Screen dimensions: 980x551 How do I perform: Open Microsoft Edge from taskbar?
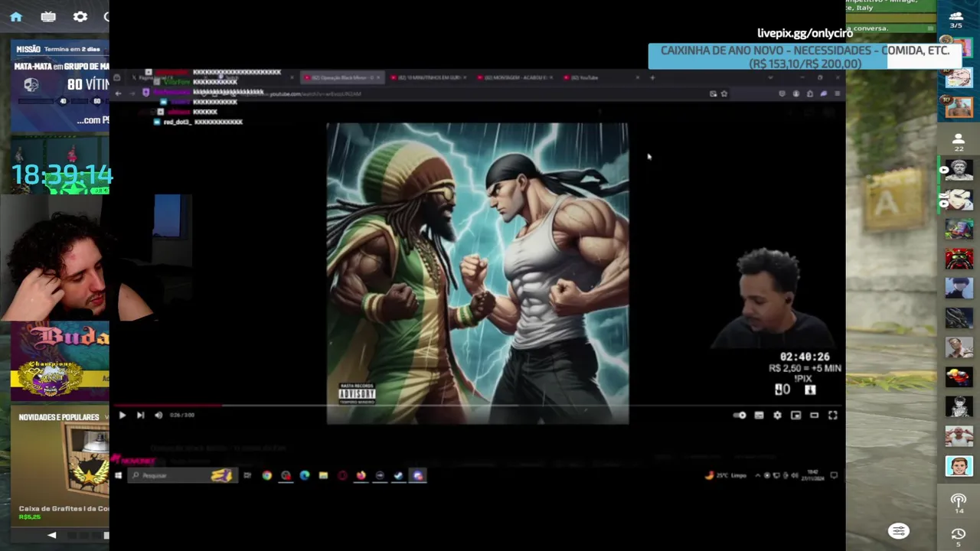click(x=305, y=475)
